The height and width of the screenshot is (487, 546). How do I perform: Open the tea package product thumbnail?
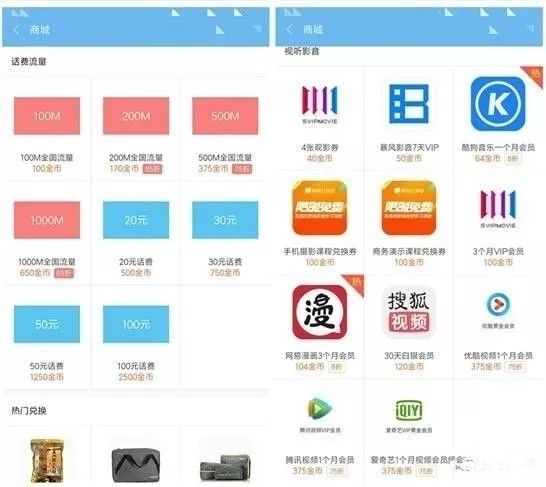pyautogui.click(x=47, y=461)
